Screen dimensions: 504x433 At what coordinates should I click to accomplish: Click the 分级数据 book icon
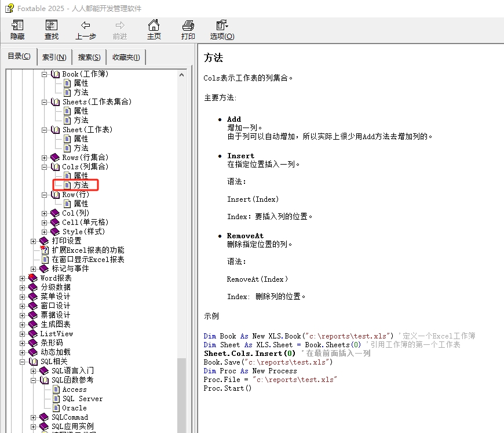click(33, 288)
